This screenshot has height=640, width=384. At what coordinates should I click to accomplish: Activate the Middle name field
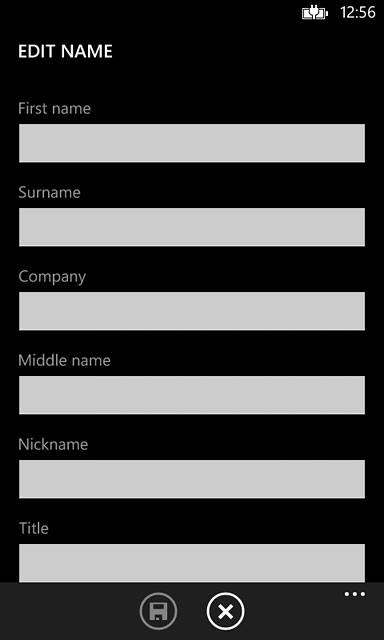192,395
